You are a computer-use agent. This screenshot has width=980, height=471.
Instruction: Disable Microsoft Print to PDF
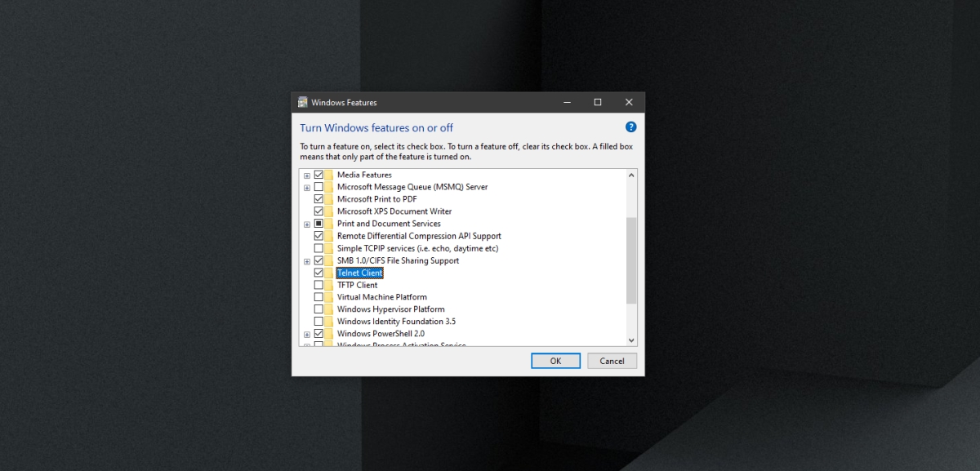coord(318,199)
